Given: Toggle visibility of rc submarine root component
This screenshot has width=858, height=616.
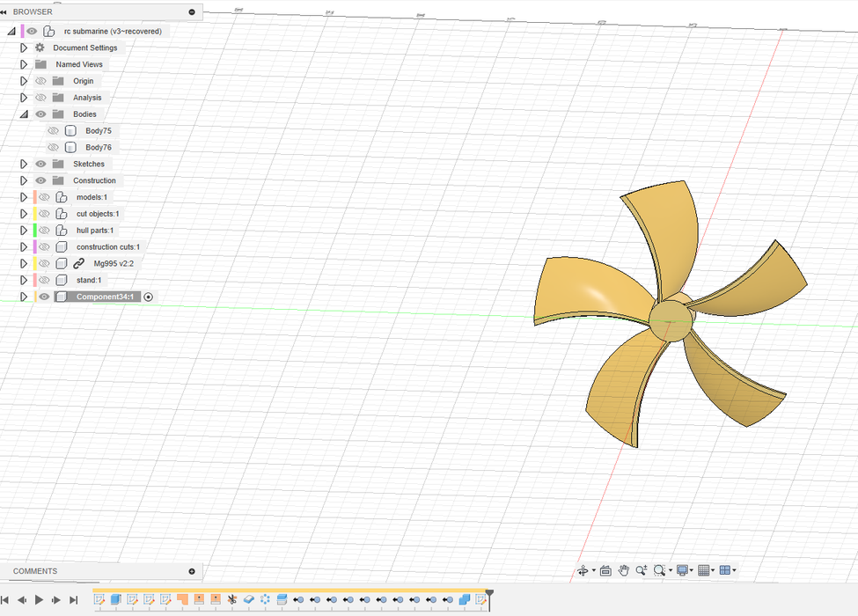Looking at the screenshot, I should (32, 31).
